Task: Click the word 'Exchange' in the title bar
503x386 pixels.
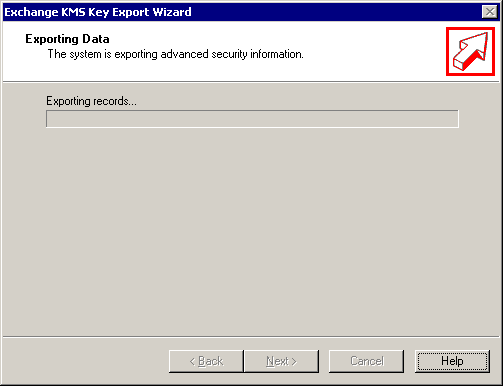Action: (31, 12)
